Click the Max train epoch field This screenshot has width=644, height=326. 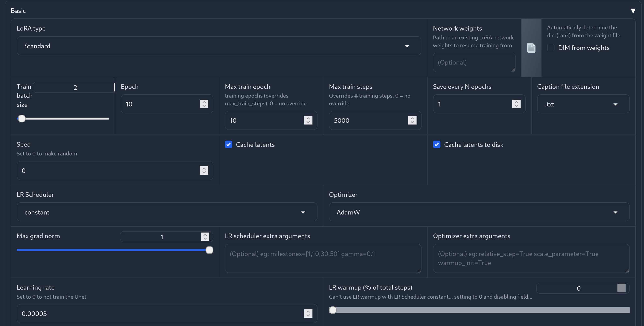pos(271,120)
